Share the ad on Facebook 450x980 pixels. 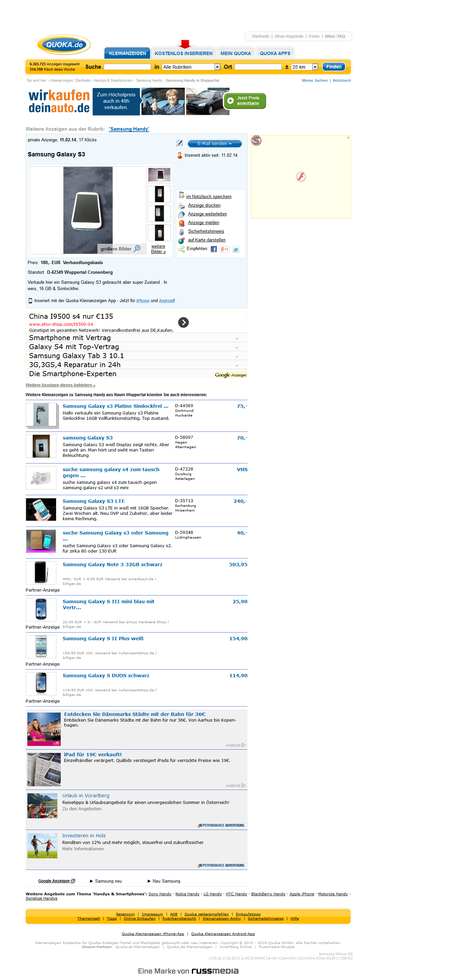click(x=213, y=249)
